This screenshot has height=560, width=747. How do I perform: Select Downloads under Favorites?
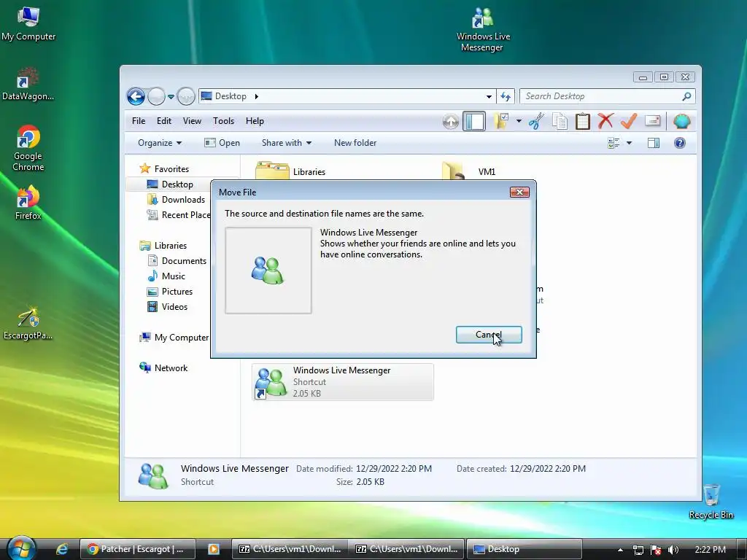click(176, 200)
